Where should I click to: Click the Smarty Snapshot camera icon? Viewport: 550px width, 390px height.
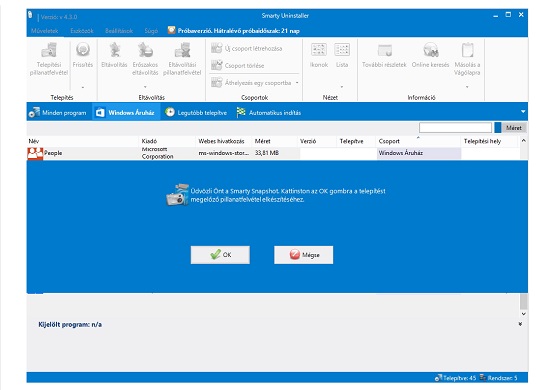pos(177,195)
